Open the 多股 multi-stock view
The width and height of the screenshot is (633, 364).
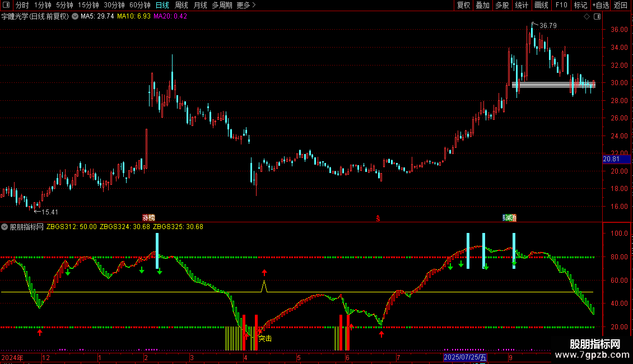click(x=502, y=5)
